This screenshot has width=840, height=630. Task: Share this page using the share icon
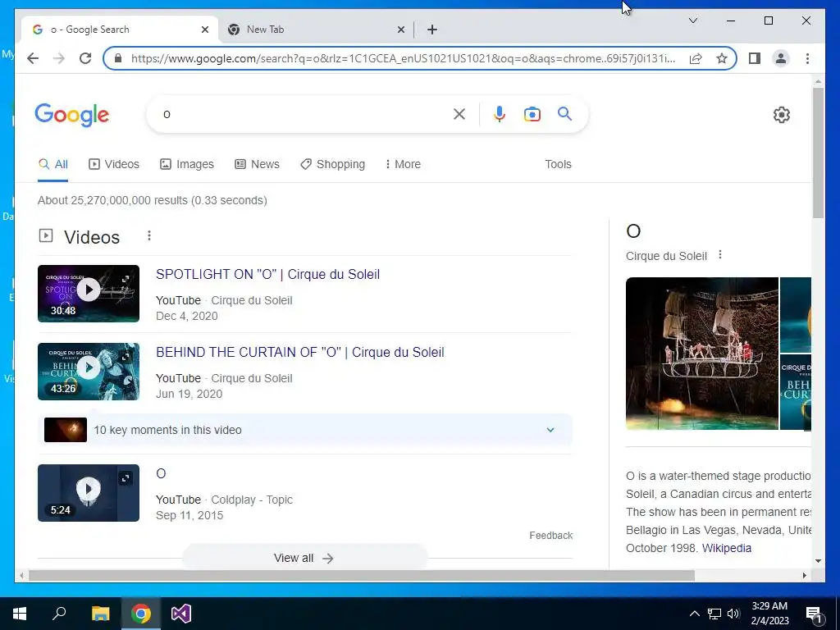coord(696,58)
